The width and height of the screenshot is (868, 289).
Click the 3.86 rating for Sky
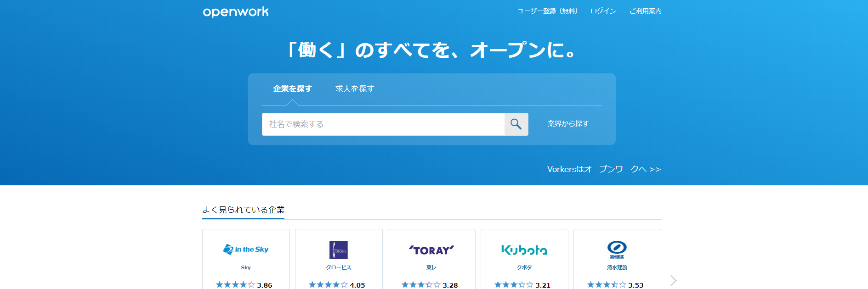coord(265,285)
